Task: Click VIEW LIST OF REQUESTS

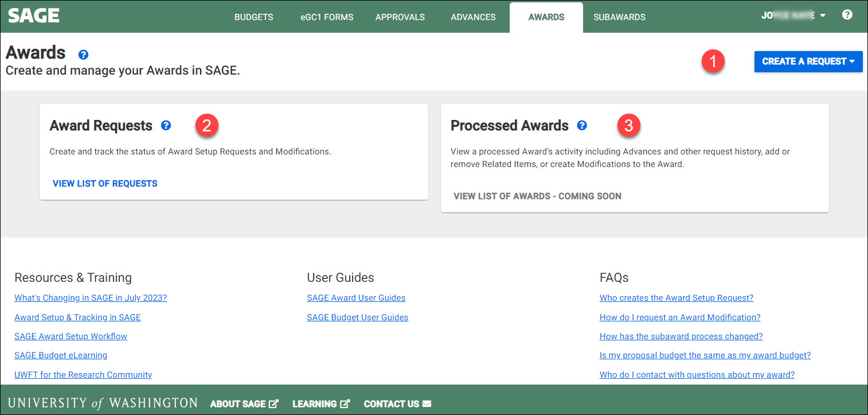Action: (x=104, y=183)
